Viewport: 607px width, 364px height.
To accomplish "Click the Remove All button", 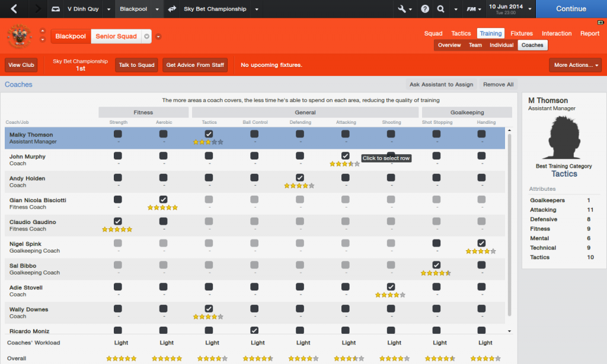I will (498, 84).
